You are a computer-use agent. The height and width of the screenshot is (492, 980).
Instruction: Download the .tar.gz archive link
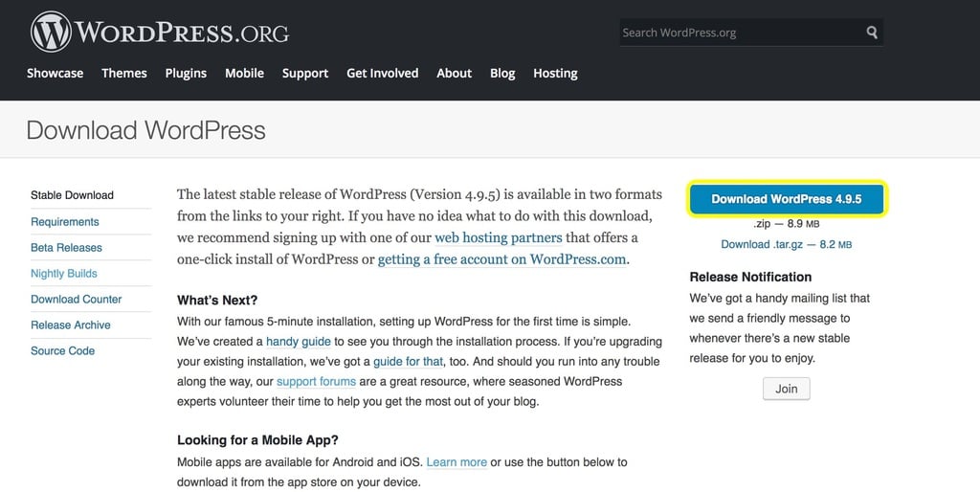(786, 244)
